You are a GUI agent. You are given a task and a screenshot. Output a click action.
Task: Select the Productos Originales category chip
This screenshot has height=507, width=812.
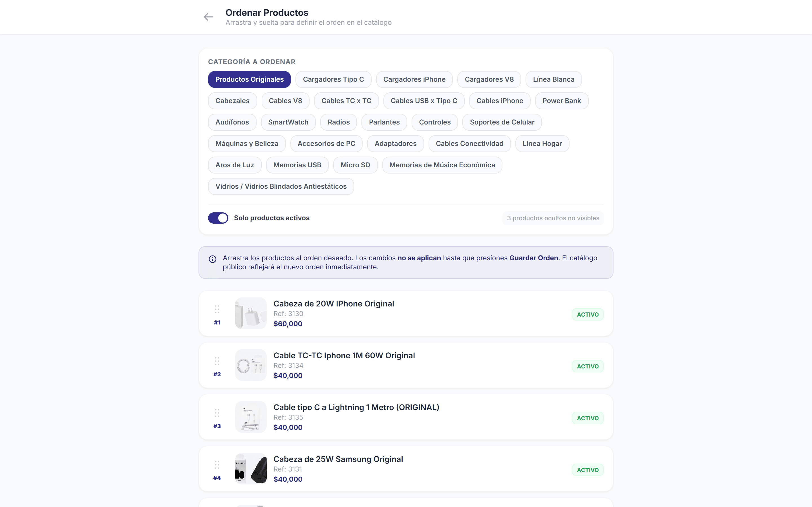(x=249, y=79)
